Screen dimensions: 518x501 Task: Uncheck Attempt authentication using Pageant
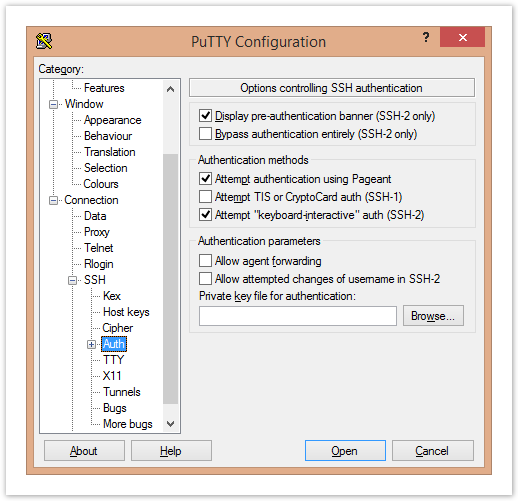pos(205,179)
